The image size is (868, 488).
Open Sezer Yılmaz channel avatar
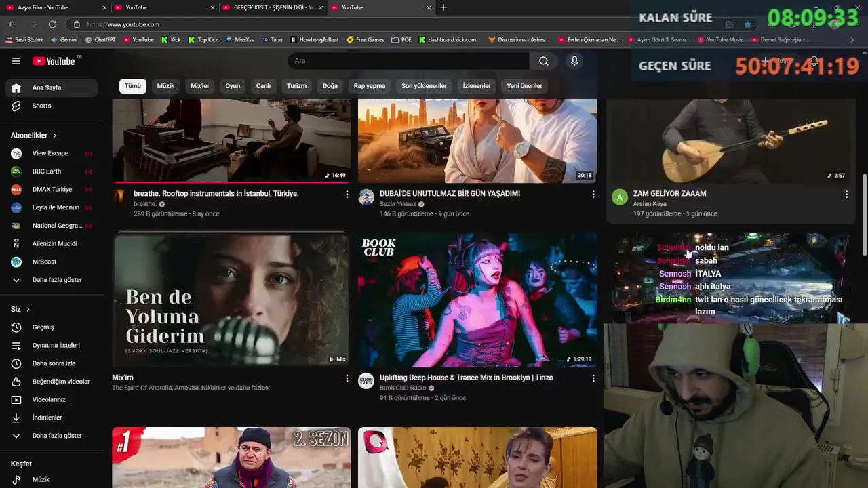point(366,197)
